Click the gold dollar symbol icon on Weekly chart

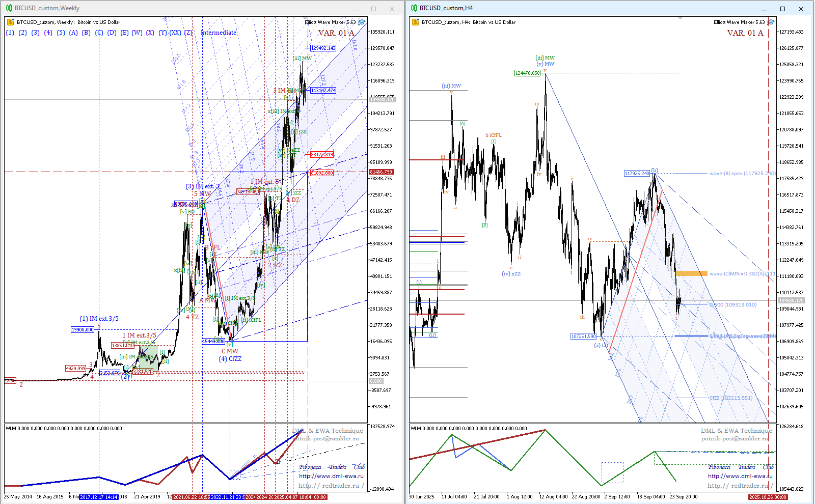point(10,22)
